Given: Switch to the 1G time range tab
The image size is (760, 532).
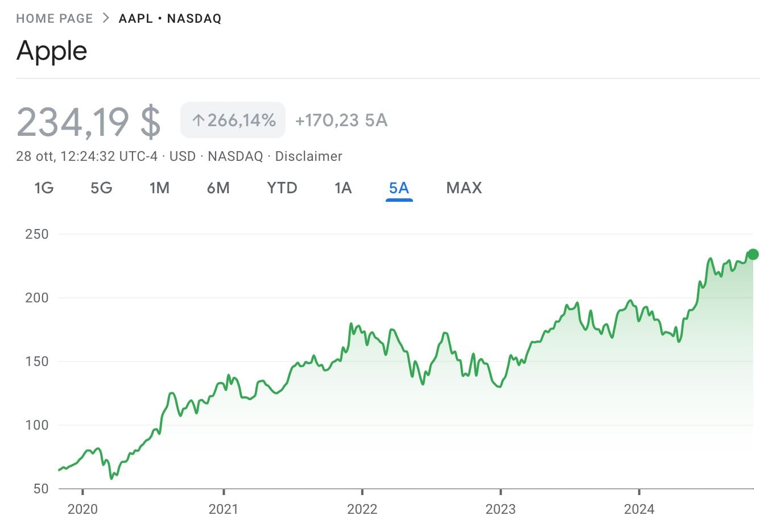Looking at the screenshot, I should [x=44, y=188].
